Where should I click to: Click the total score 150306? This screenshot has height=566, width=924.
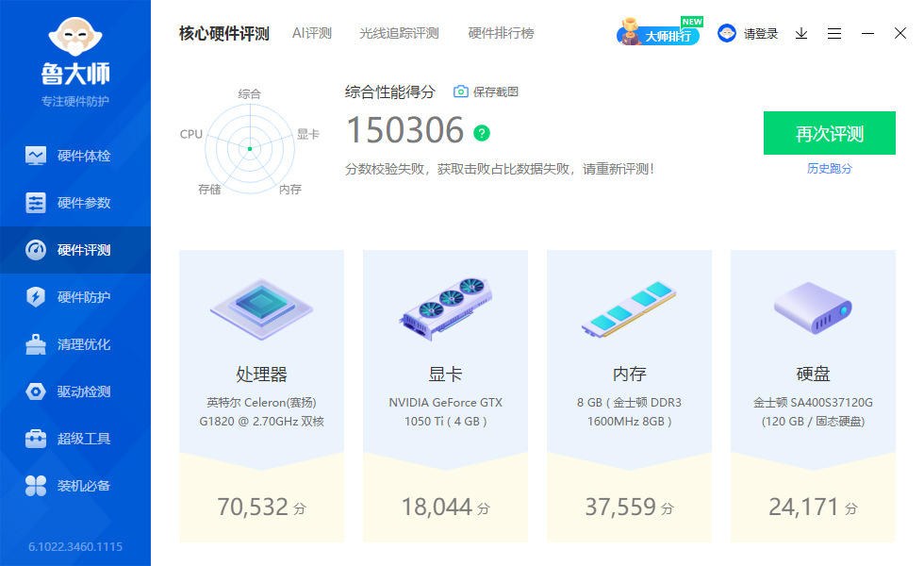tap(405, 130)
